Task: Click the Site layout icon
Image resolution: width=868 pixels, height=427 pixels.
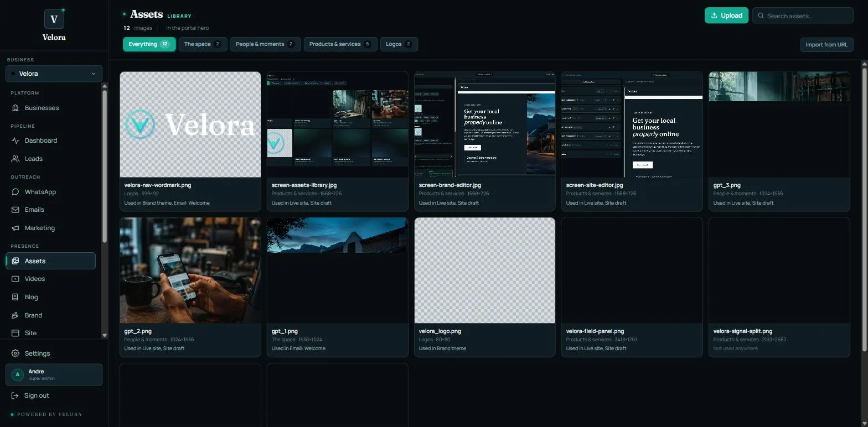Action: [x=15, y=333]
